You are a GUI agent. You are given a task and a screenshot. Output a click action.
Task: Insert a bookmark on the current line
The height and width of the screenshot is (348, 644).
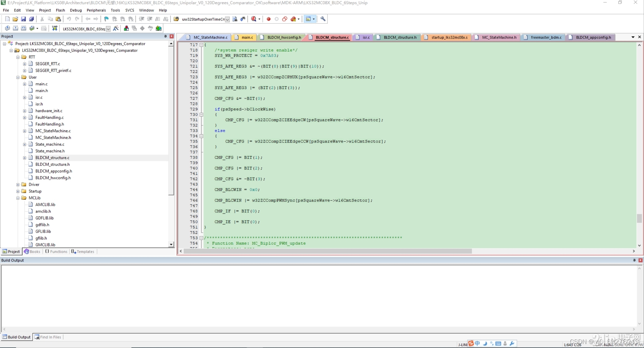coord(106,19)
